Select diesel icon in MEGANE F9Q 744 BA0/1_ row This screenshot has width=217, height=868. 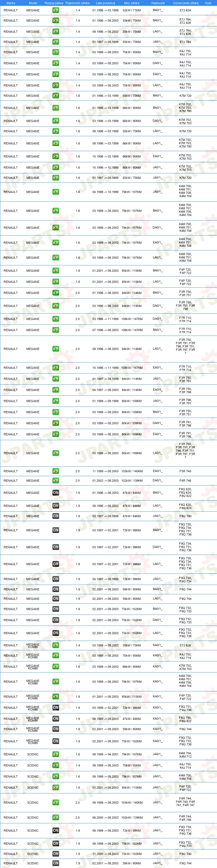coord(55,589)
